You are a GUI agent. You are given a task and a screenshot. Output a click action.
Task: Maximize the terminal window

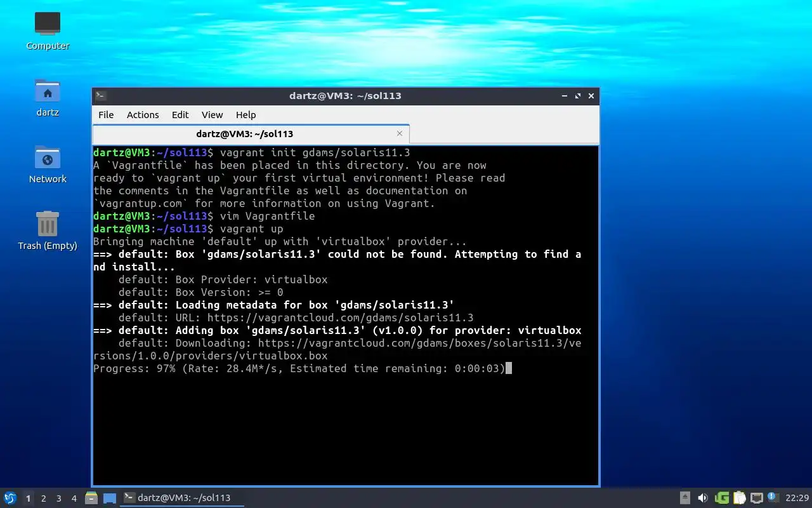pos(578,96)
